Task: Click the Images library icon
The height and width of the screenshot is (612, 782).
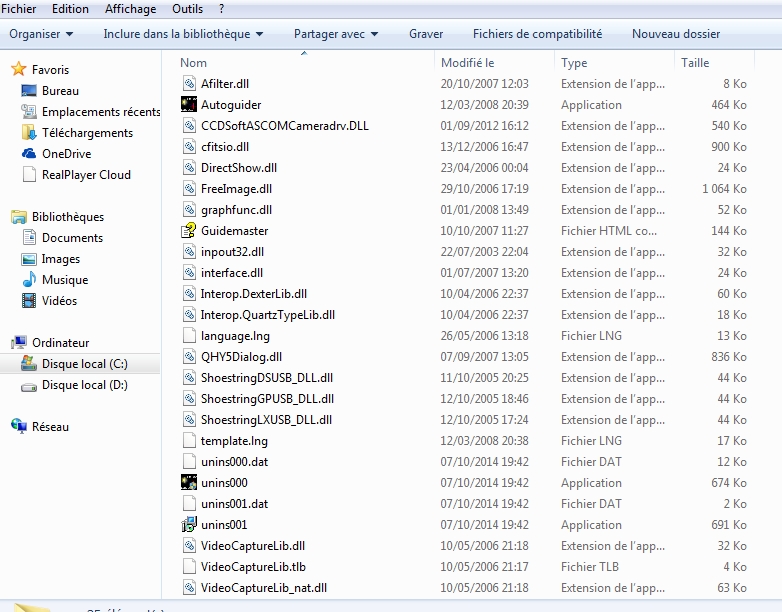Action: click(29, 259)
